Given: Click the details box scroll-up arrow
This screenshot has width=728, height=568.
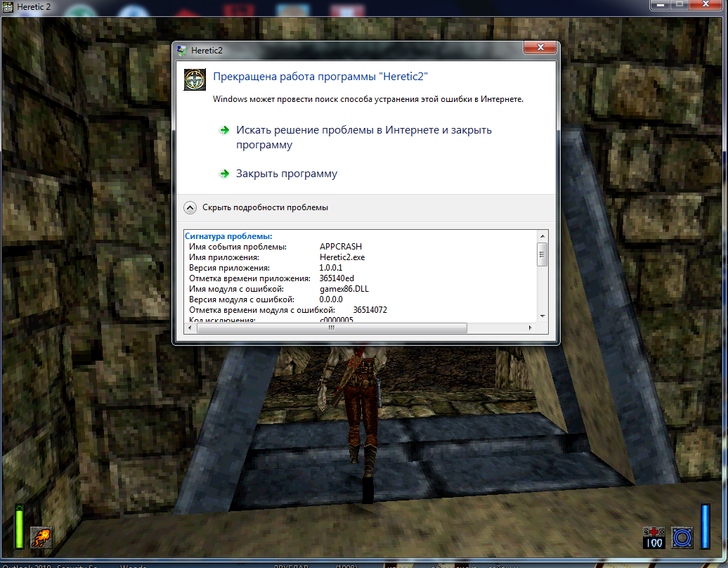Looking at the screenshot, I should pyautogui.click(x=542, y=236).
